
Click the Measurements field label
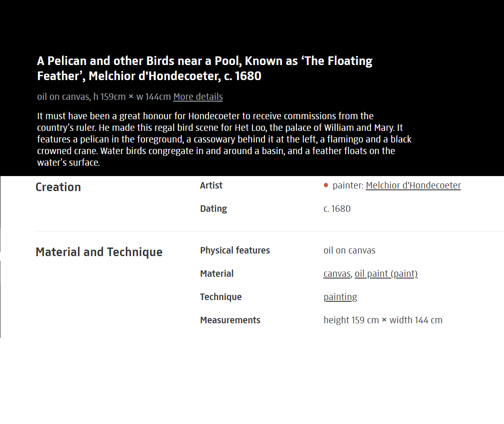[x=230, y=320]
